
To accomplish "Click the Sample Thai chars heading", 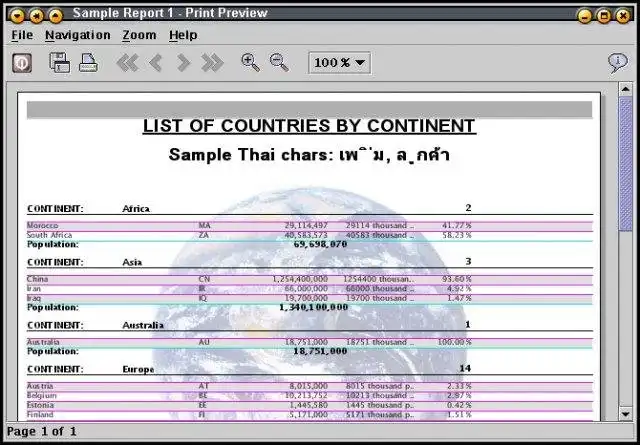I will 309,155.
